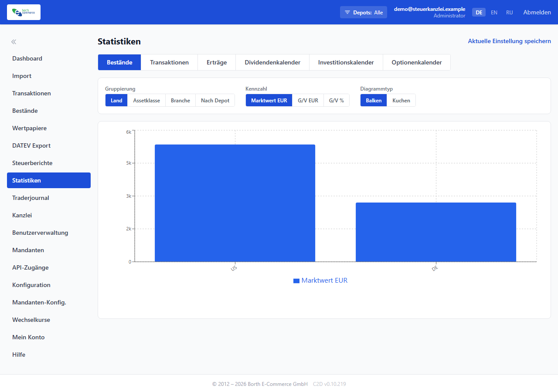
Task: Open Steuerberichte in sidebar
Action: 49,163
